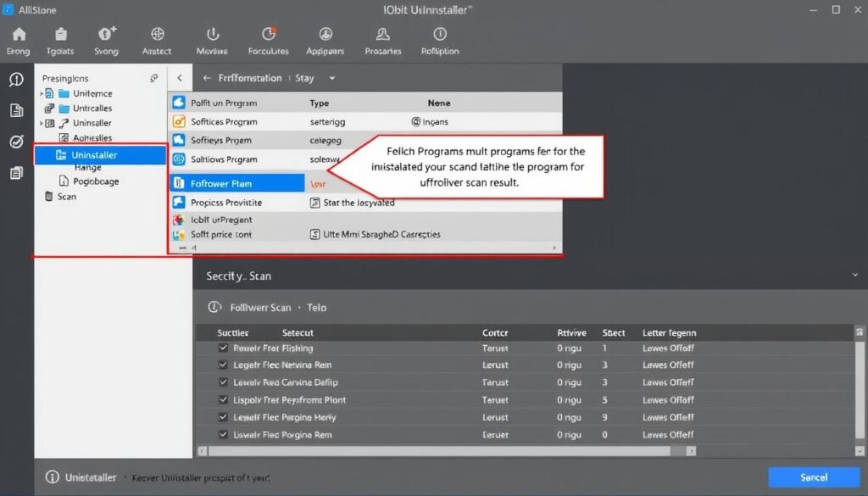Select the Aohieslles tree item
868x496 pixels.
click(x=86, y=138)
